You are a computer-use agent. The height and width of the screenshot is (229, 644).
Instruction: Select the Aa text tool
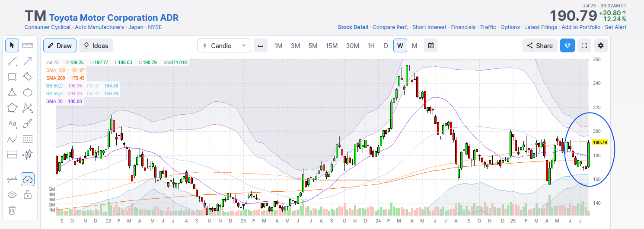point(12,124)
